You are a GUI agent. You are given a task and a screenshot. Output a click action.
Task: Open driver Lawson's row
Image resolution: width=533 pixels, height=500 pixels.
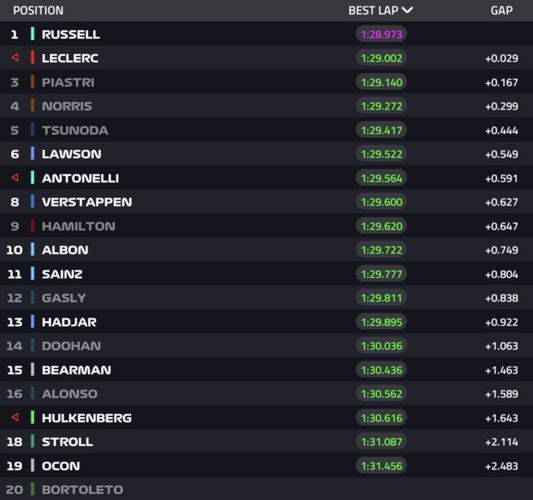coord(266,154)
